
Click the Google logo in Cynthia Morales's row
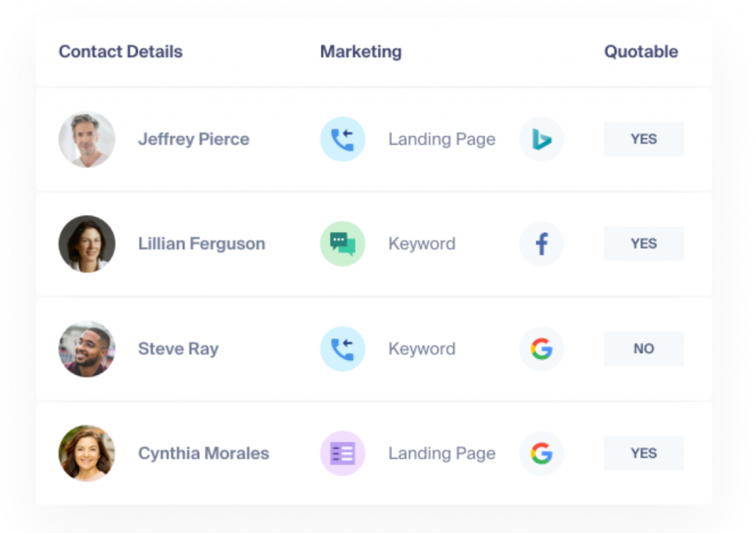tap(541, 453)
